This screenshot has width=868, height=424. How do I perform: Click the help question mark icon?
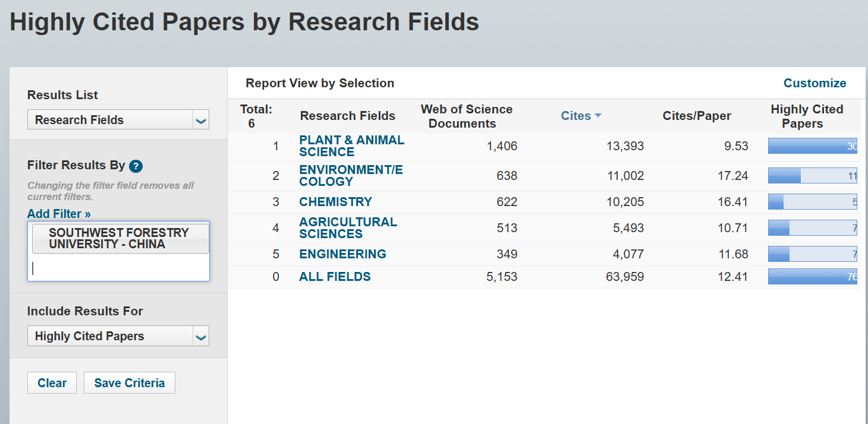[136, 166]
